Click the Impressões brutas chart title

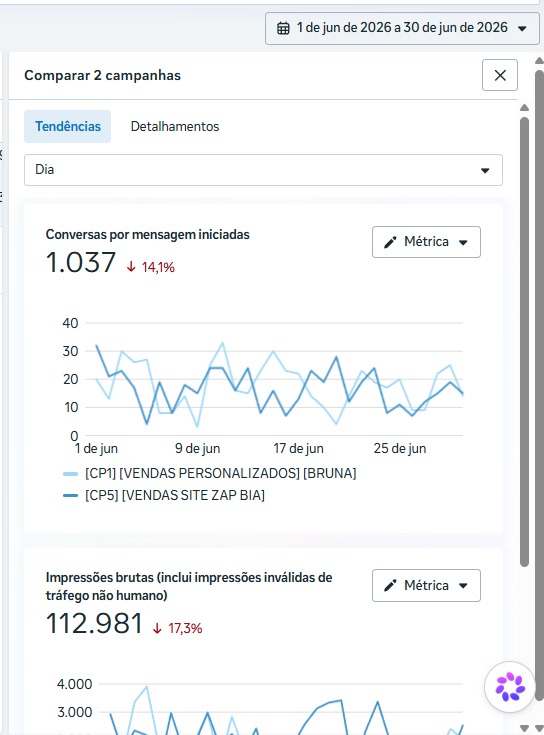point(189,586)
